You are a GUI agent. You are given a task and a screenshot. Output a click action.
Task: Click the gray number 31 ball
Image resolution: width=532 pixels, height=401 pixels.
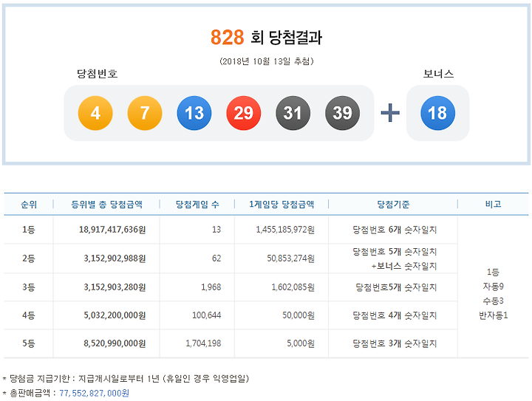(293, 113)
